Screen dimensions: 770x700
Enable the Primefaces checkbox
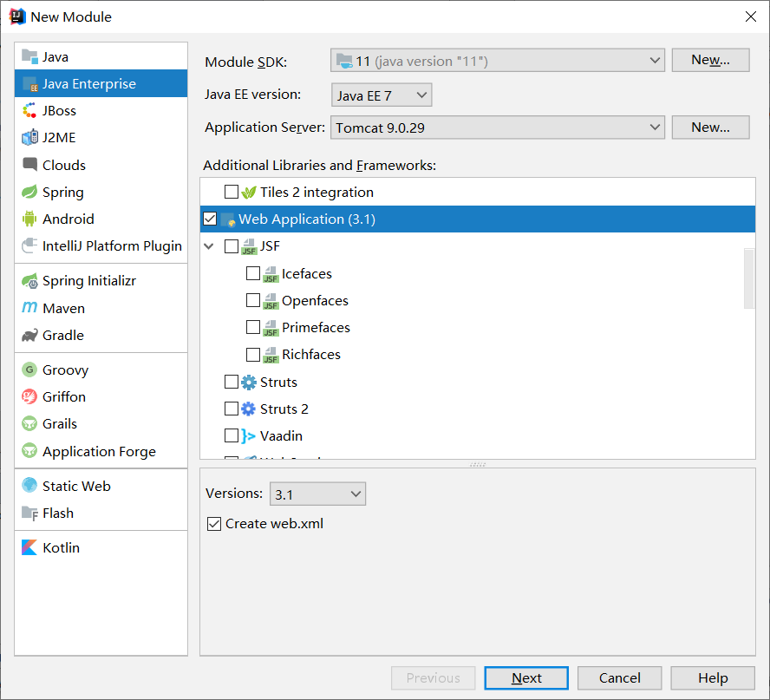tap(253, 327)
